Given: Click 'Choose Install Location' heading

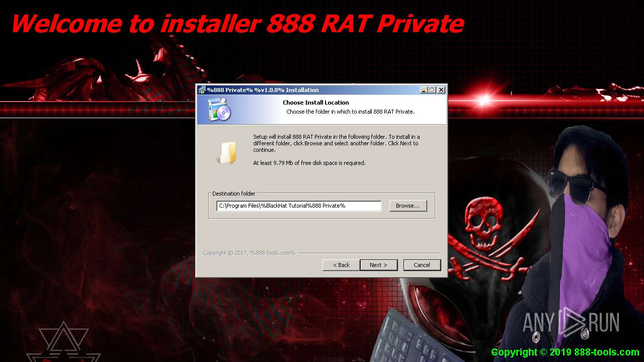Looking at the screenshot, I should click(x=315, y=103).
